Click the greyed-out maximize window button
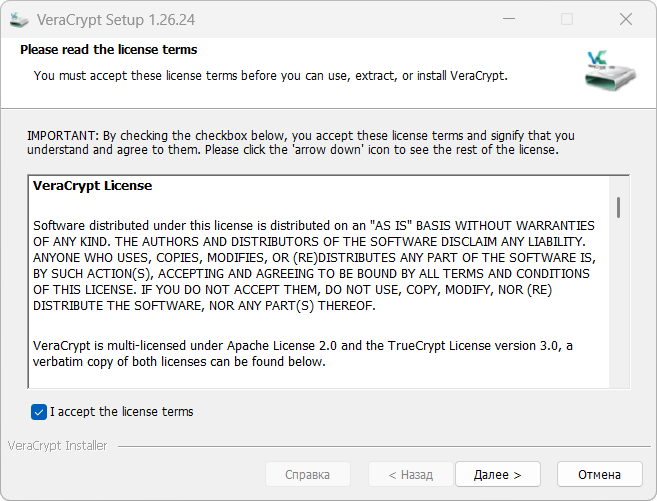Viewport: 657px width, 501px height. tap(567, 19)
